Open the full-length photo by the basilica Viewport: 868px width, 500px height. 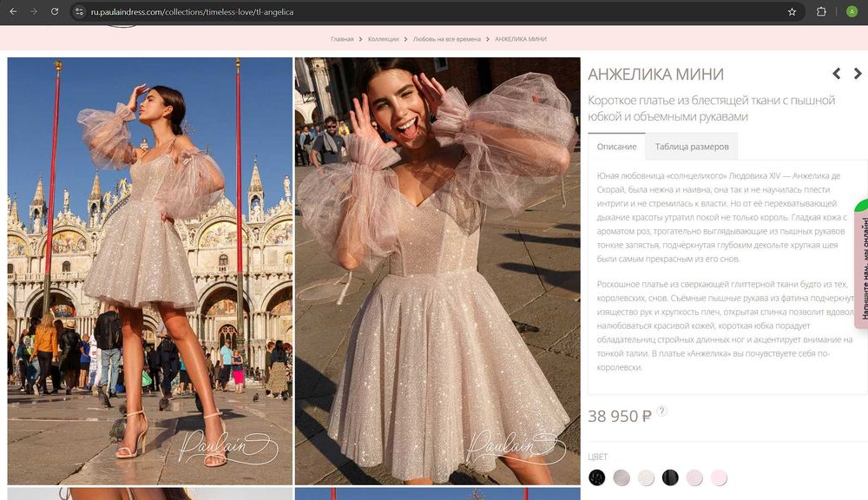pos(150,272)
